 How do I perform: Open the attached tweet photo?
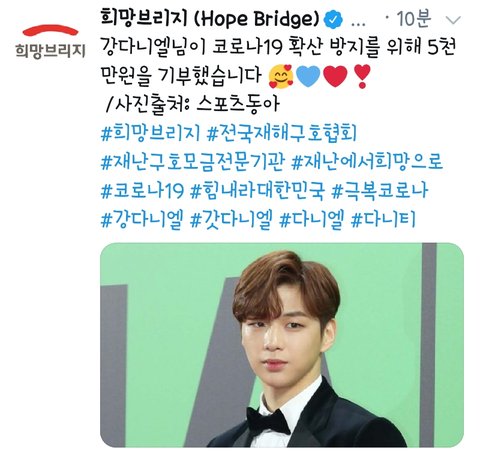click(x=282, y=345)
